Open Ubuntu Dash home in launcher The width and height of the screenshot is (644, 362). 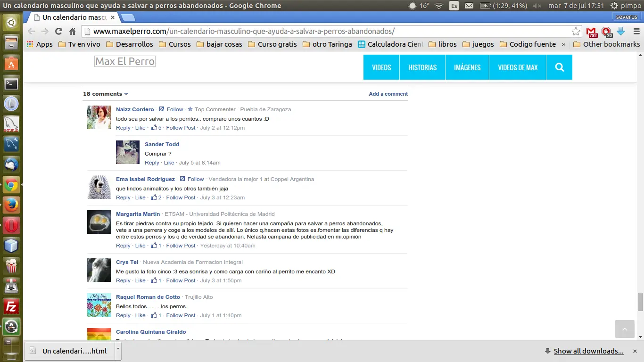[x=11, y=22]
